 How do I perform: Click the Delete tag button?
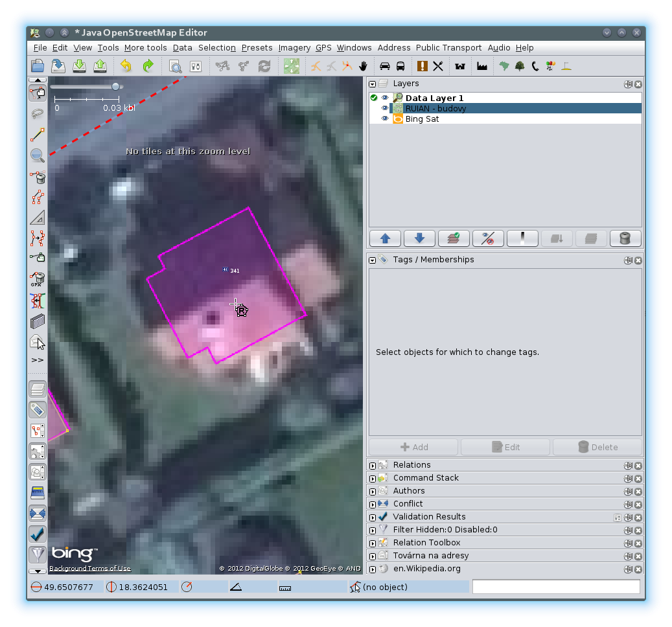pos(597,447)
